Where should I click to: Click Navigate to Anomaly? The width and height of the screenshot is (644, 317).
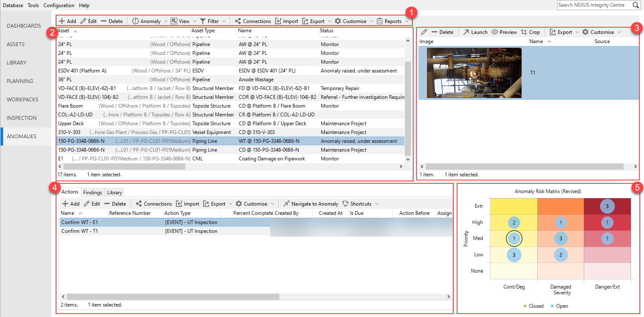tap(311, 204)
